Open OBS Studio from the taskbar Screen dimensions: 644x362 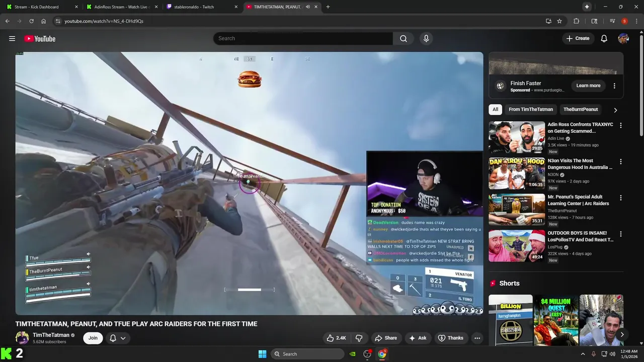pyautogui.click(x=367, y=354)
